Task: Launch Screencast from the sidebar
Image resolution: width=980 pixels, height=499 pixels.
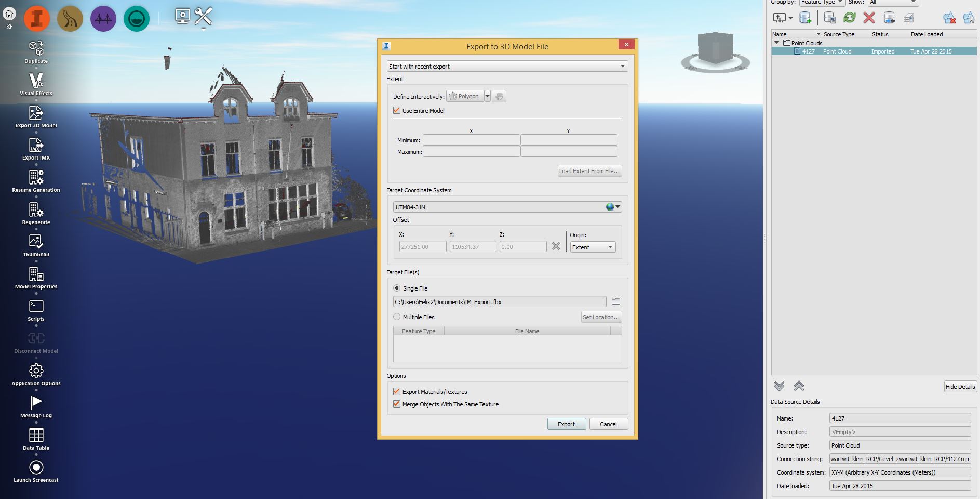Action: (36, 467)
